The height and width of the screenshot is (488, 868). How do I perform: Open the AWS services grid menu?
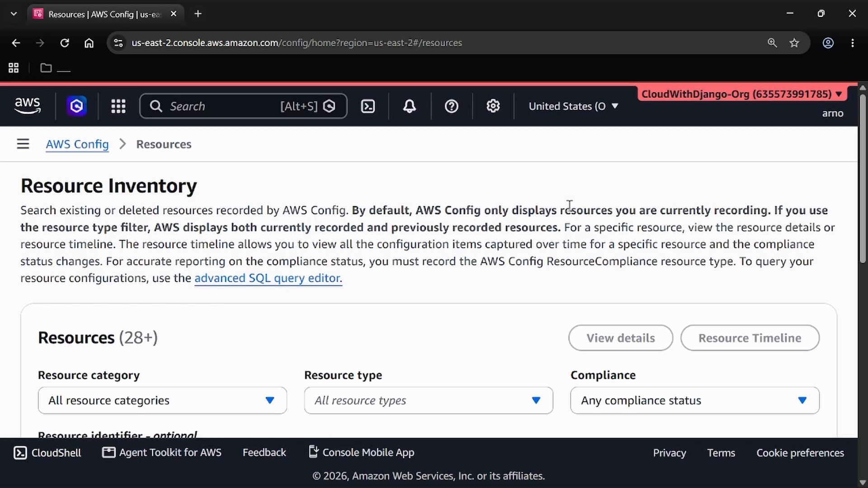tap(118, 106)
